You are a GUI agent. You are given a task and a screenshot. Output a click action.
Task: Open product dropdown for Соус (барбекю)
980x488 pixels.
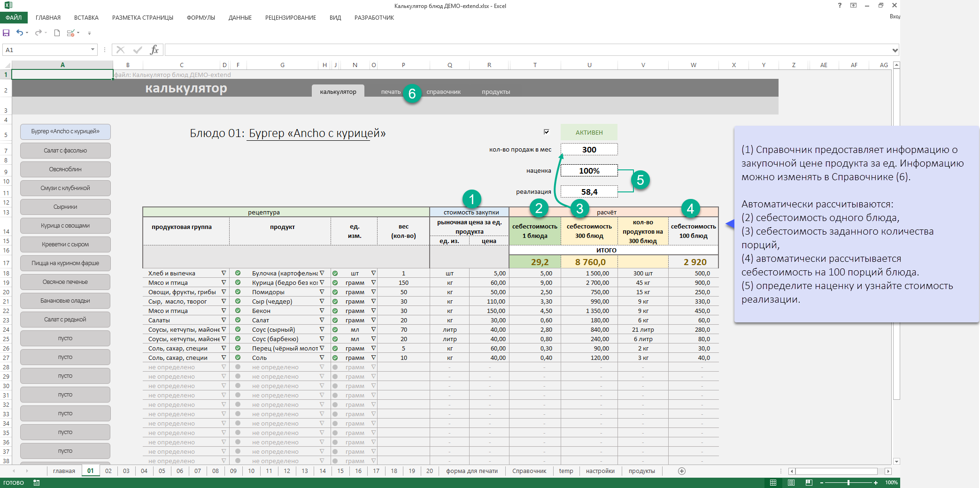click(322, 339)
